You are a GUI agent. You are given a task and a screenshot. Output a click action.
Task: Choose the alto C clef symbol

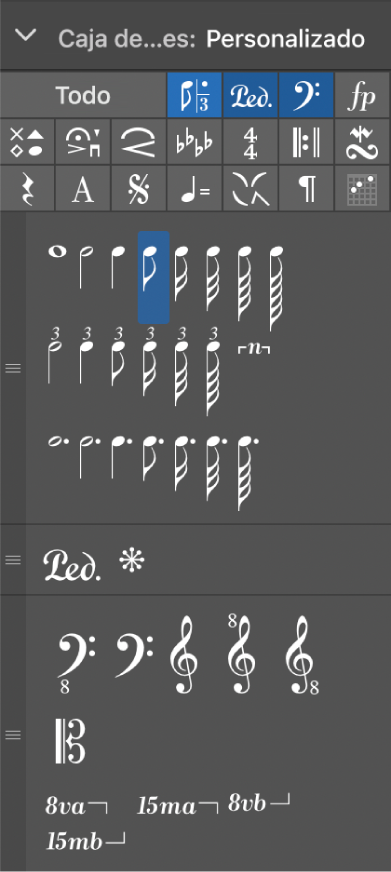tap(70, 741)
